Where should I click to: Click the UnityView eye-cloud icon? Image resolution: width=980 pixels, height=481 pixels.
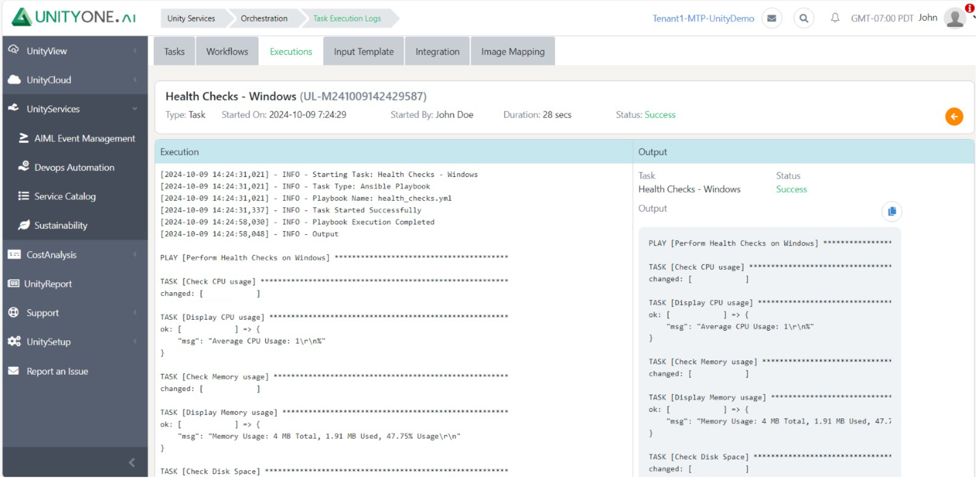point(14,50)
